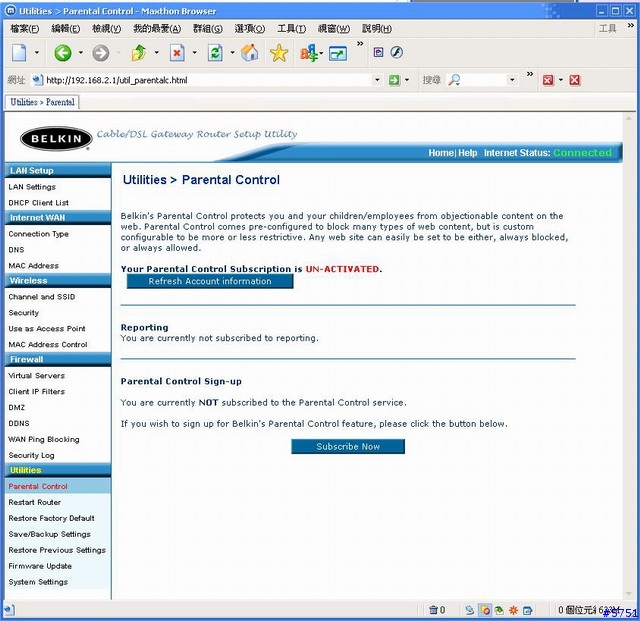This screenshot has height=621, width=640.
Task: Click the New page toolbar icon
Action: click(x=19, y=53)
